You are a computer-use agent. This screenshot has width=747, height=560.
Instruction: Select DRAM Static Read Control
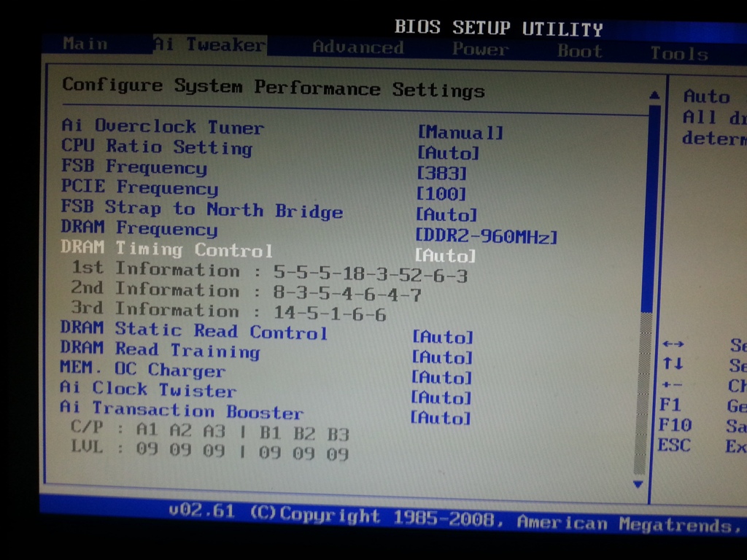(x=194, y=330)
